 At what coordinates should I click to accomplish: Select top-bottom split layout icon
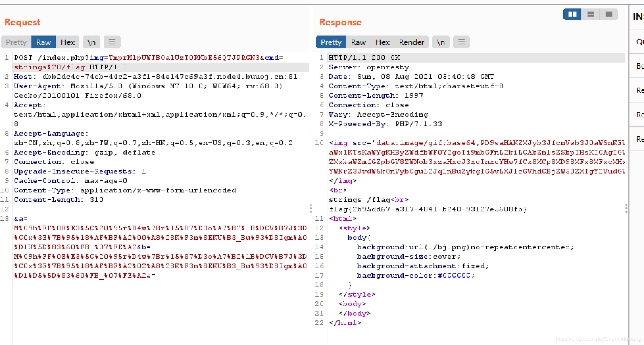[x=590, y=14]
